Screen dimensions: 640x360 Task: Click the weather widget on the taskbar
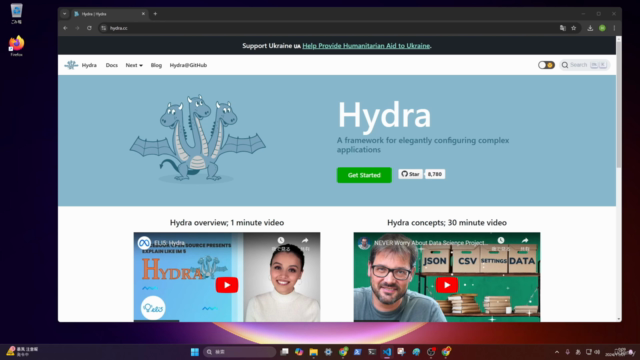[22, 351]
